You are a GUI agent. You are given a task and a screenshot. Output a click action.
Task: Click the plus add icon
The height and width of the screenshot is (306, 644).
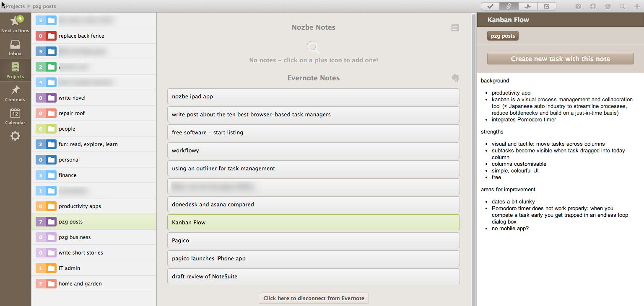(x=636, y=6)
